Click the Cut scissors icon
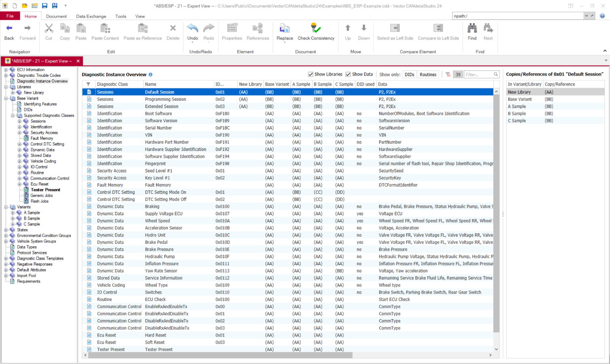This screenshot has width=610, height=364. pyautogui.click(x=49, y=28)
